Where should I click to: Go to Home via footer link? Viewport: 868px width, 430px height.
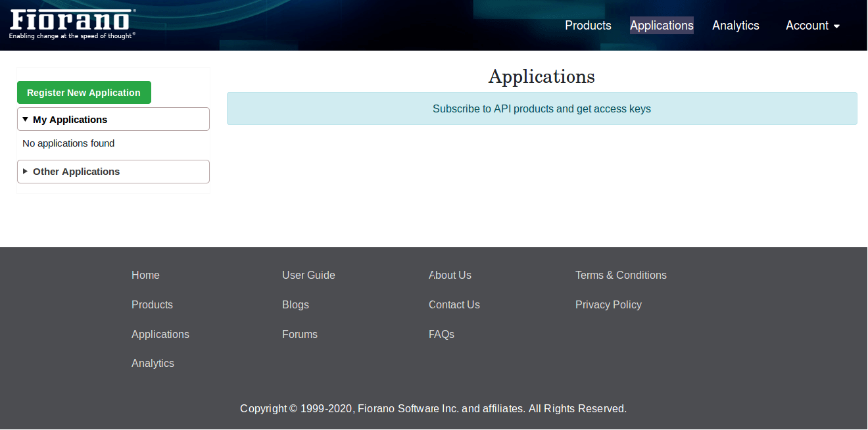click(x=145, y=275)
